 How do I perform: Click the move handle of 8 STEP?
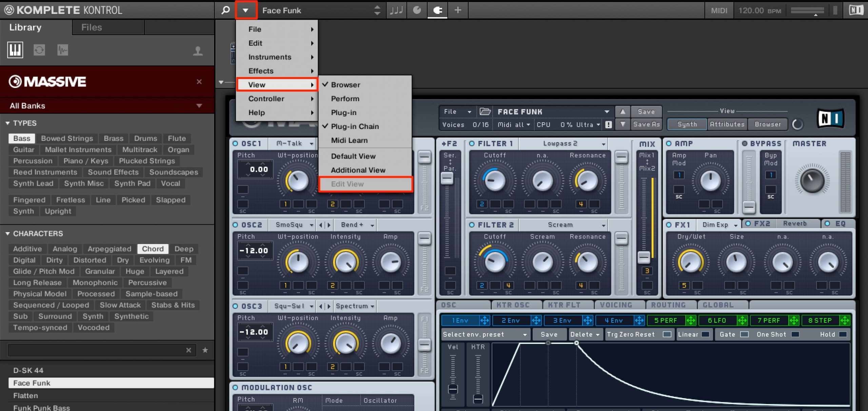tap(845, 320)
